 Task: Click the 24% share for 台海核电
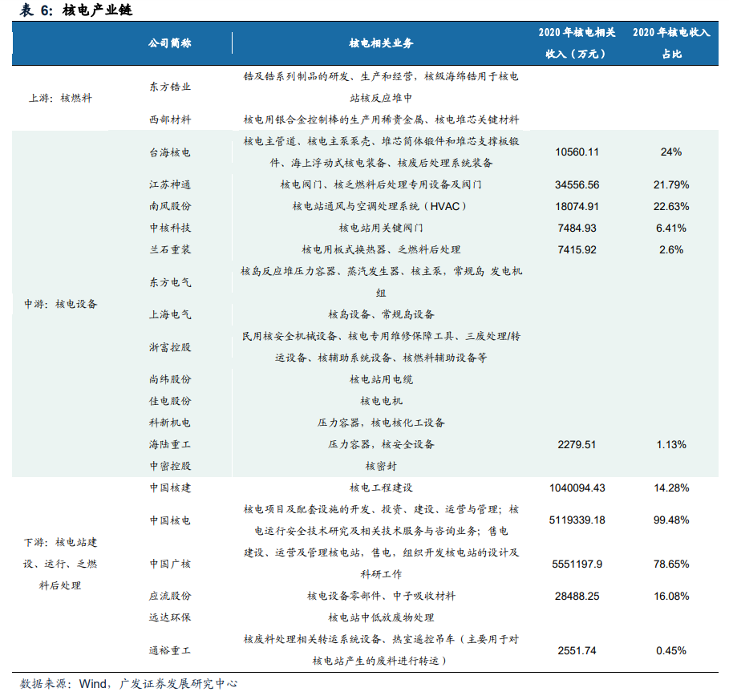(671, 152)
